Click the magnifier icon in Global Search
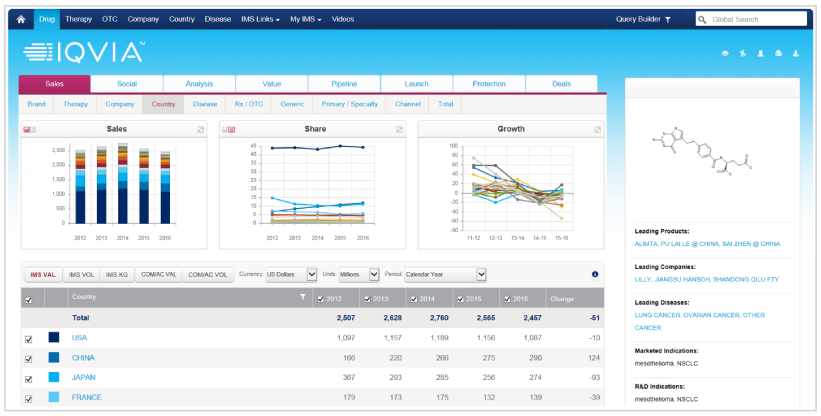The image size is (821, 416). [x=704, y=19]
